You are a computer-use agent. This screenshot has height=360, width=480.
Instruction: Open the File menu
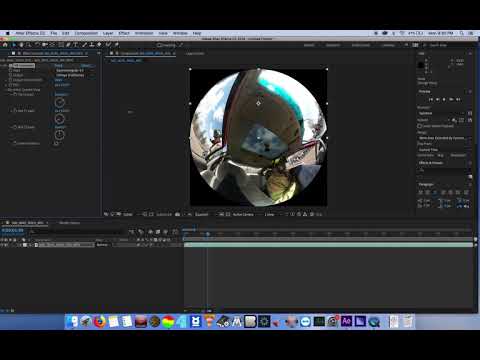click(x=54, y=33)
